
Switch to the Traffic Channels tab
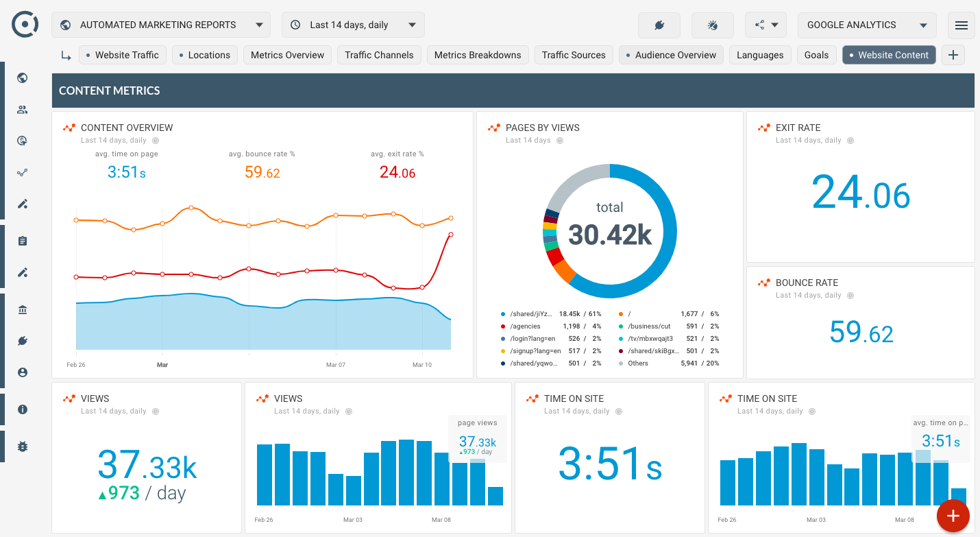point(379,56)
